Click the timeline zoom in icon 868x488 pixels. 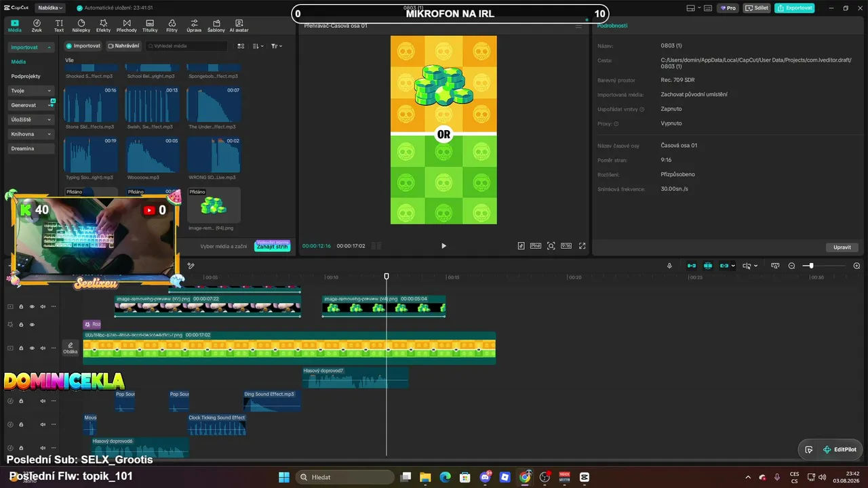click(856, 266)
